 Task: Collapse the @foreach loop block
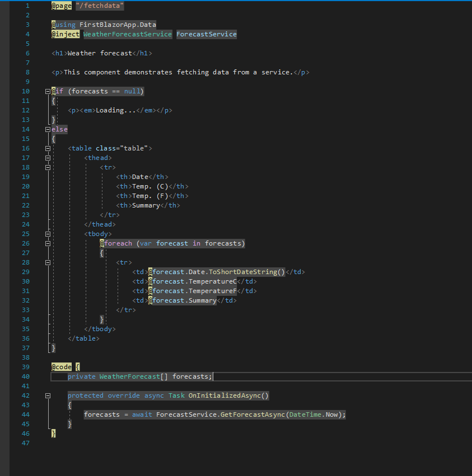coord(48,243)
